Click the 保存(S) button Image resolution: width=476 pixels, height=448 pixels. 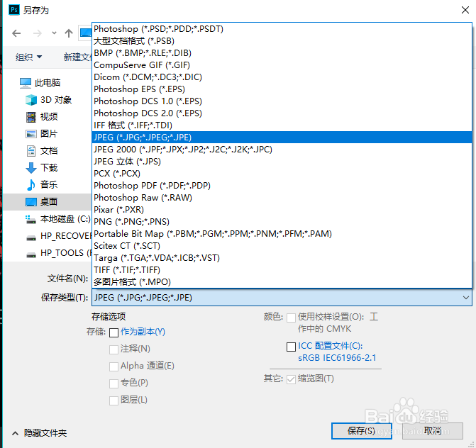[x=362, y=431]
